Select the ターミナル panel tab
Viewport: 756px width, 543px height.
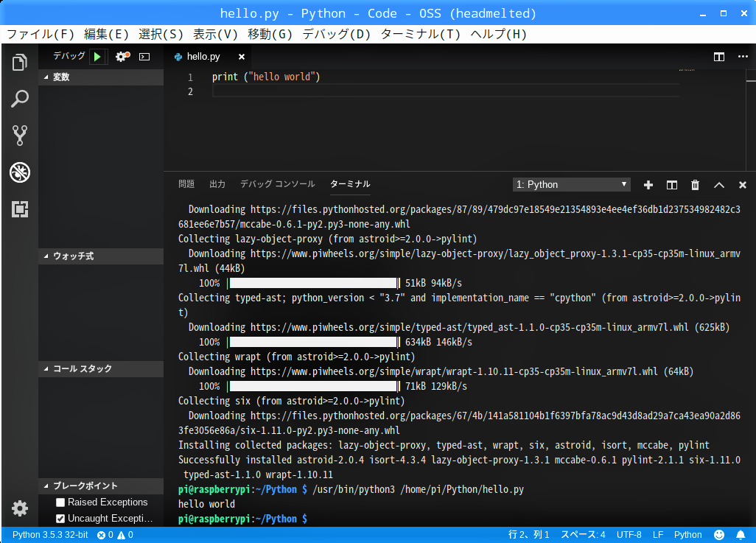click(x=350, y=184)
